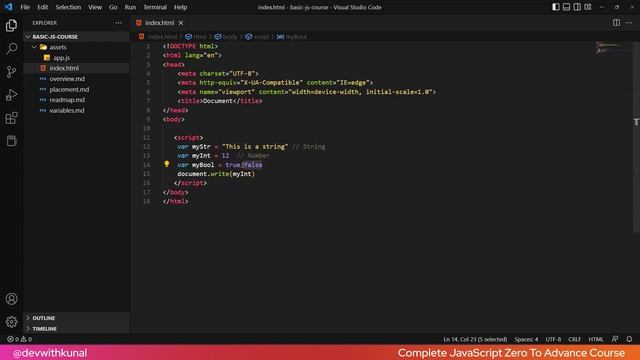
Task: Change language mode via HTML status item
Action: pos(596,339)
